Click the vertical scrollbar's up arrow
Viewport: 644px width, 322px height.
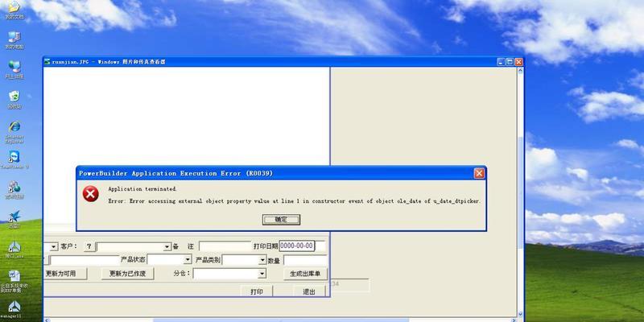(520, 70)
